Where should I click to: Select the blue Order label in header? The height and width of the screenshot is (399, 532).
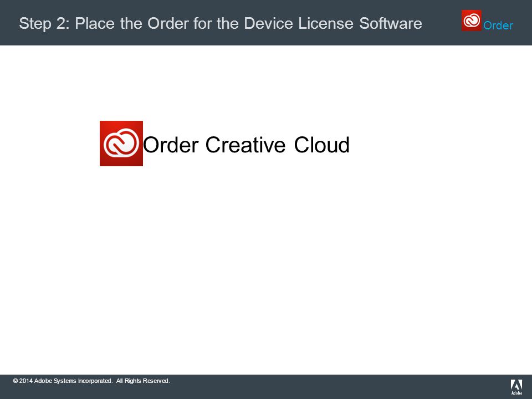(x=498, y=25)
